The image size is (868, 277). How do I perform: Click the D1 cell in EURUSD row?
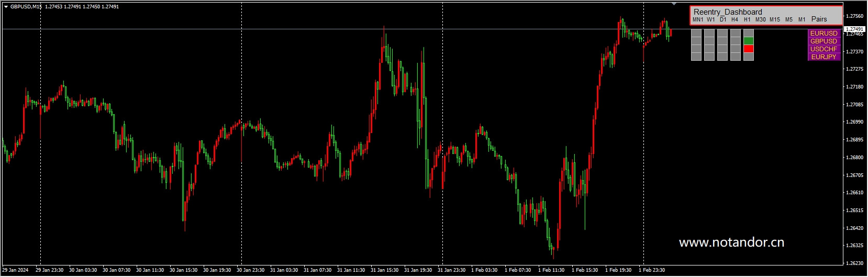[x=722, y=33]
